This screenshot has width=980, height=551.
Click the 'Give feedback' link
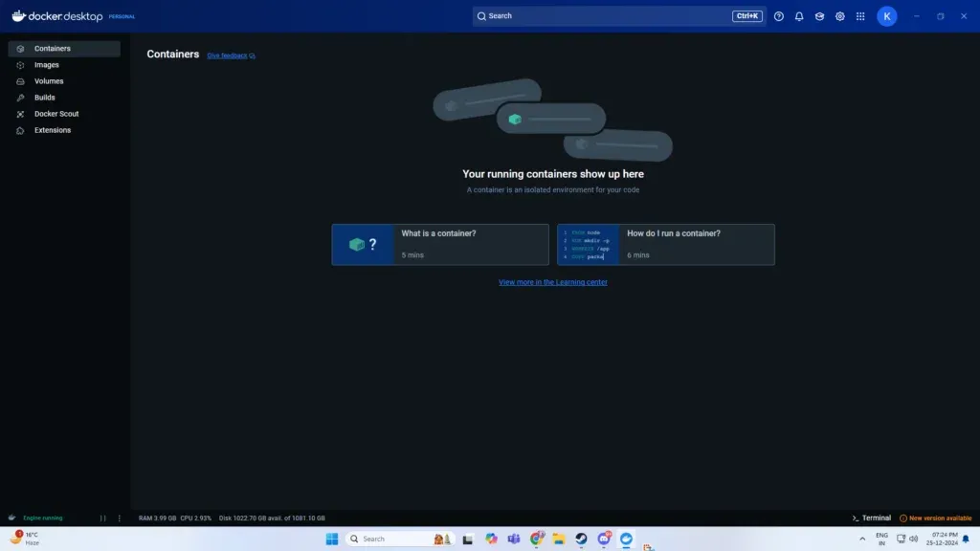[227, 55]
